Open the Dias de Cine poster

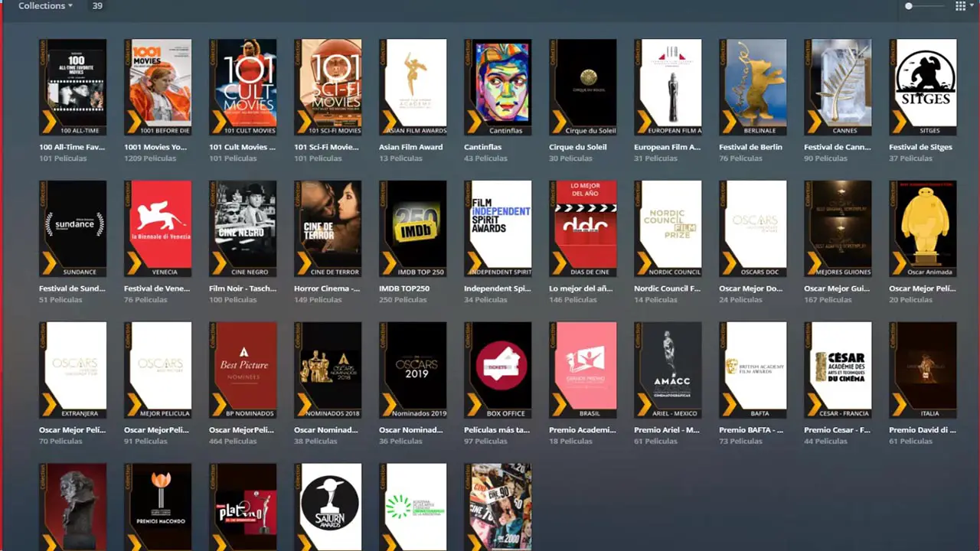coord(583,229)
